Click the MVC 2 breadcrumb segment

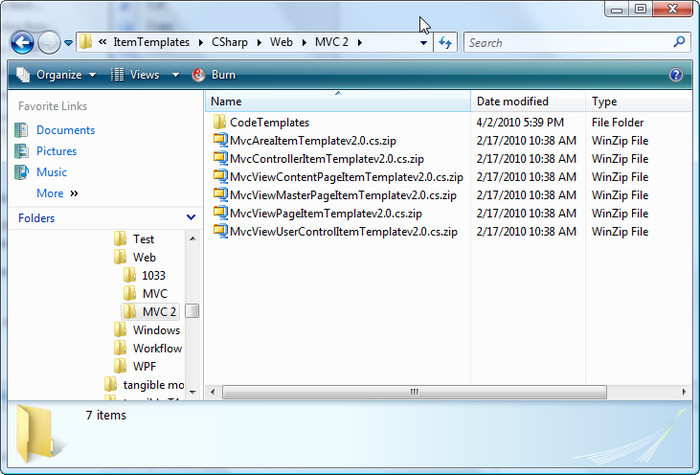tap(332, 42)
